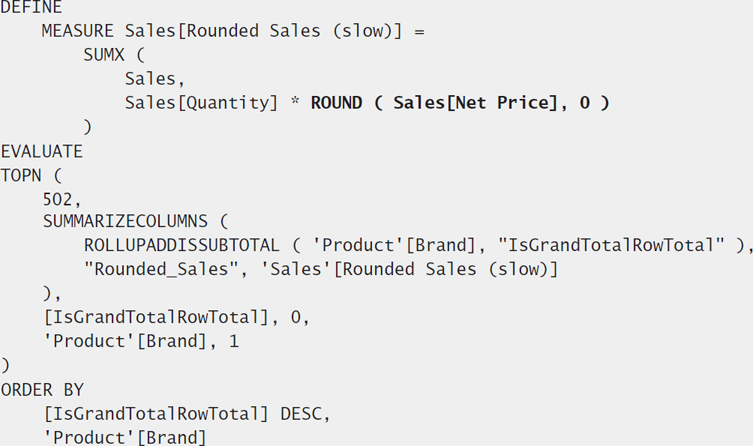The image size is (753, 446).
Task: Click the "IsGrandTotalRowTotal" quoted string
Action: click(x=611, y=245)
